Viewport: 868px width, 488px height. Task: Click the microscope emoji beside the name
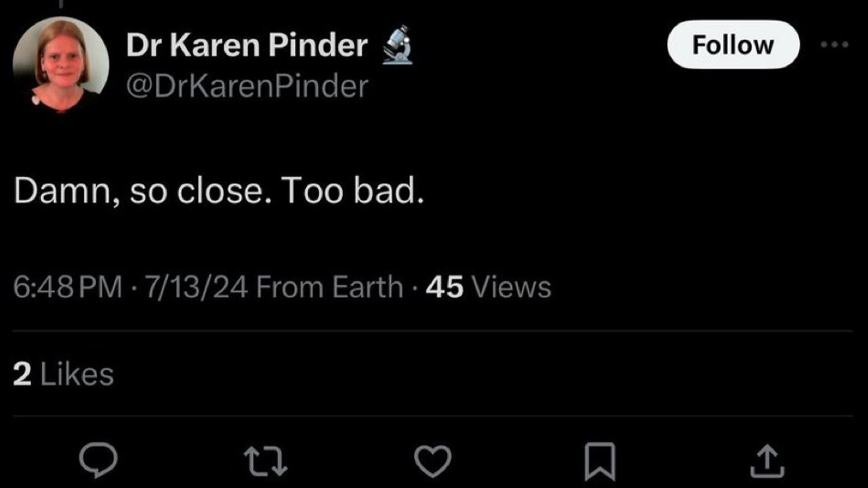[398, 45]
